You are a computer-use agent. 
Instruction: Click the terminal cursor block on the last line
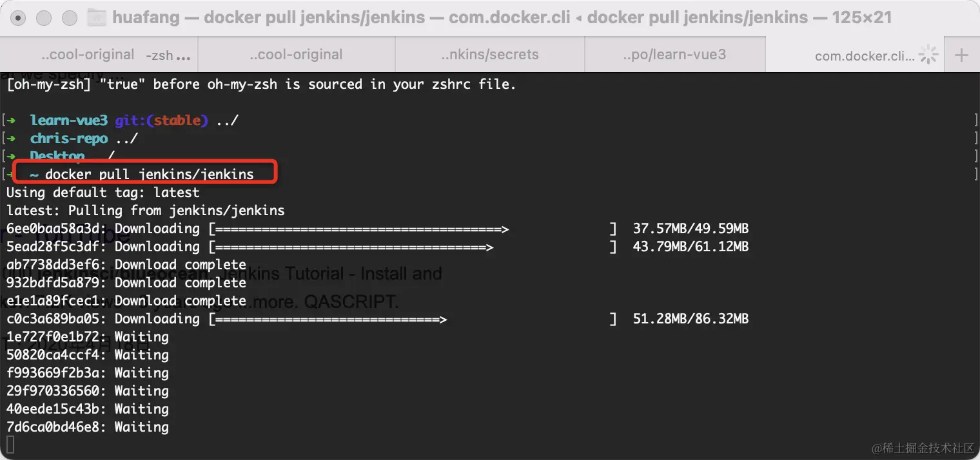[x=10, y=444]
